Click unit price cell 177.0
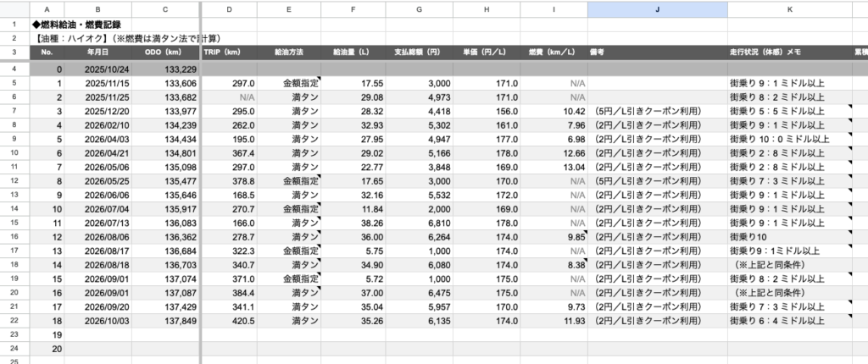 [x=487, y=139]
